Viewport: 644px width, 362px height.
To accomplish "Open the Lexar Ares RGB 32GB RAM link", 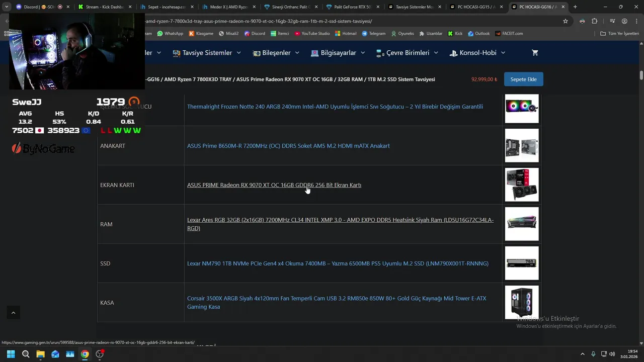I will click(340, 224).
